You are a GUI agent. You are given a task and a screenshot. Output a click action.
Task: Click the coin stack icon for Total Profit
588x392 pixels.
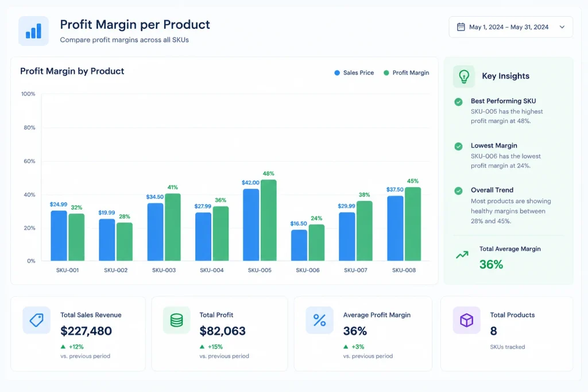tap(177, 320)
